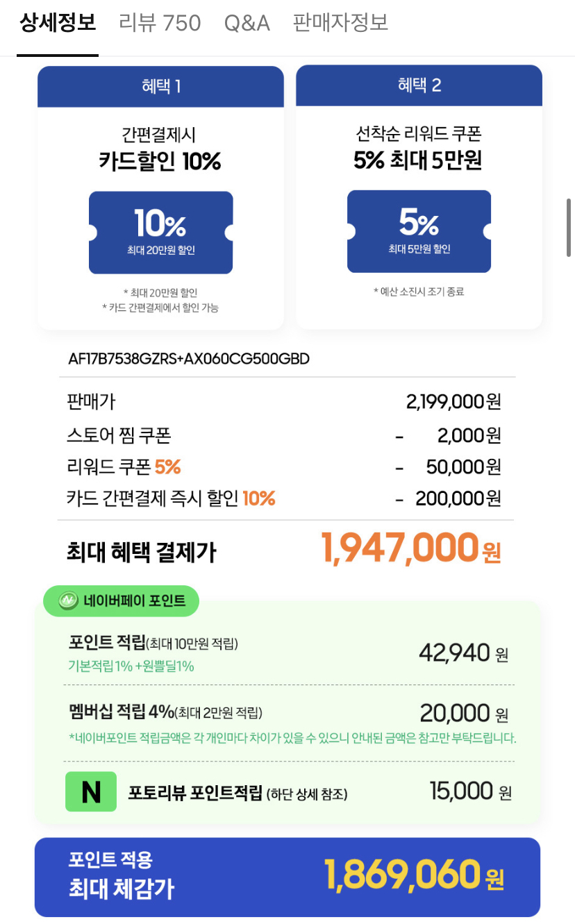The image size is (575, 924).
Task: Go to the 판매자정보 tab
Action: [340, 24]
